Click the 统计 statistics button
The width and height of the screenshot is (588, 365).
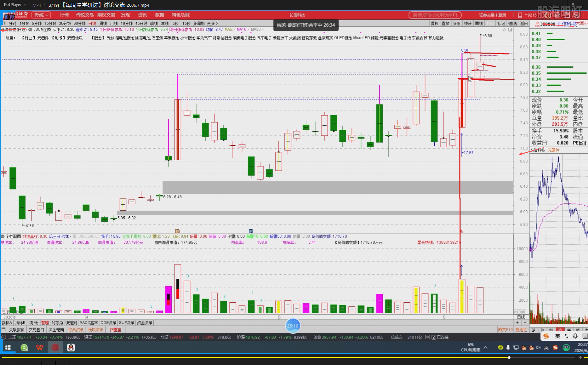468,24
